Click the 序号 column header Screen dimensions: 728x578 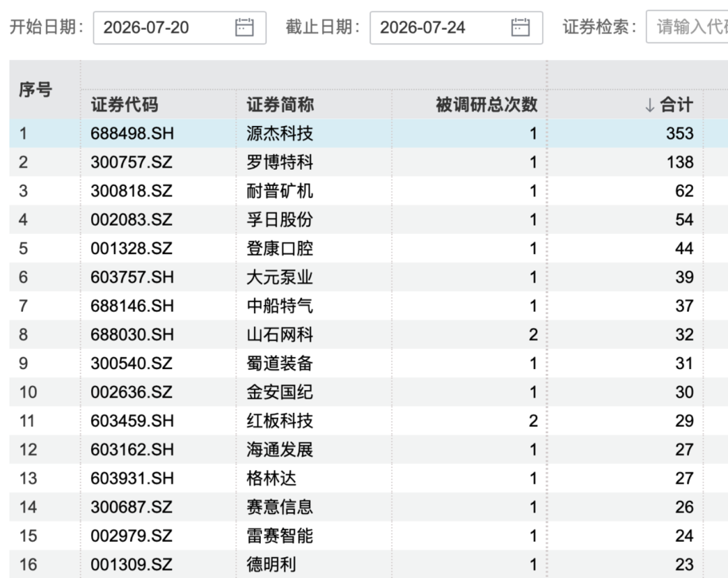35,90
